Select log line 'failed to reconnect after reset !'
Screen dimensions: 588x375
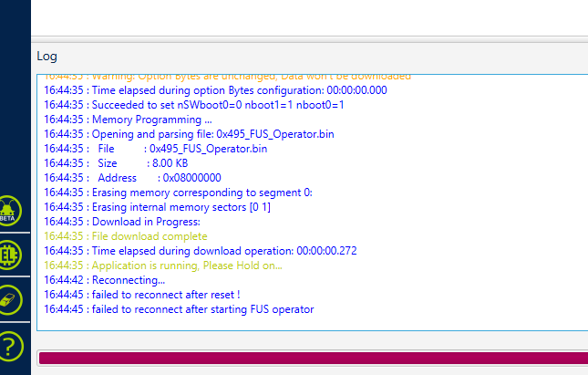tap(141, 295)
